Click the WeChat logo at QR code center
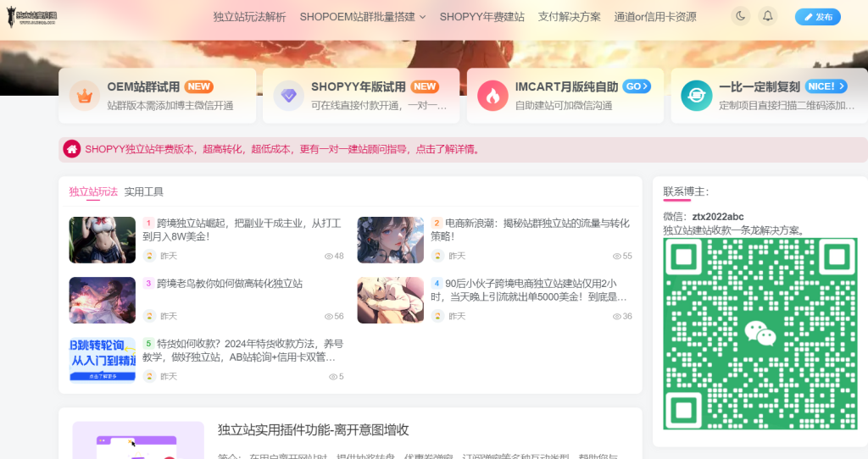The height and width of the screenshot is (459, 868). pos(760,334)
